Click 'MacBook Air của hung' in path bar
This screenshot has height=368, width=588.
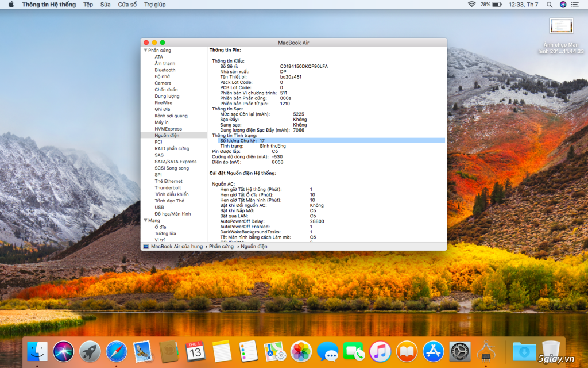click(x=177, y=247)
